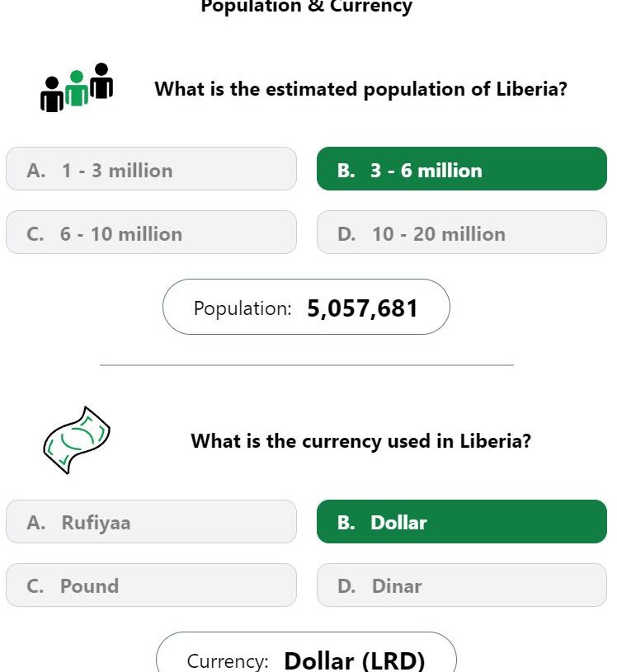This screenshot has height=672, width=617.
Task: Pick the Dollar currency answer
Action: [462, 522]
